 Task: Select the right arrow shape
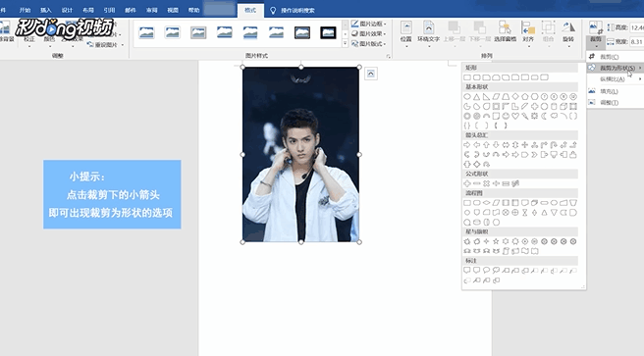[x=467, y=145]
